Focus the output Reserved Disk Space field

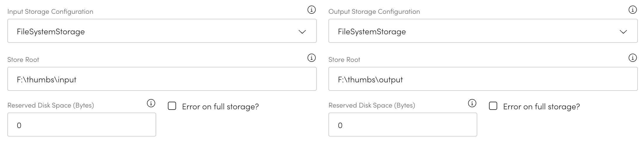(403, 125)
